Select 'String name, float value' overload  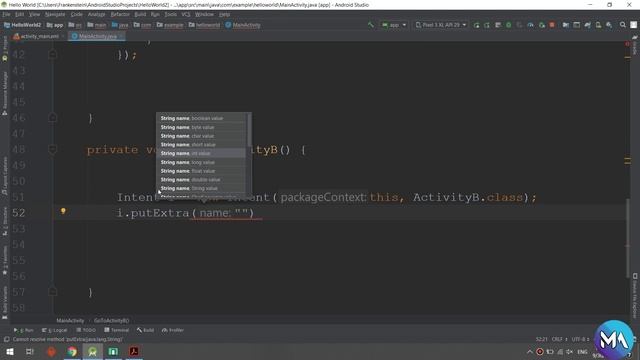pos(202,171)
